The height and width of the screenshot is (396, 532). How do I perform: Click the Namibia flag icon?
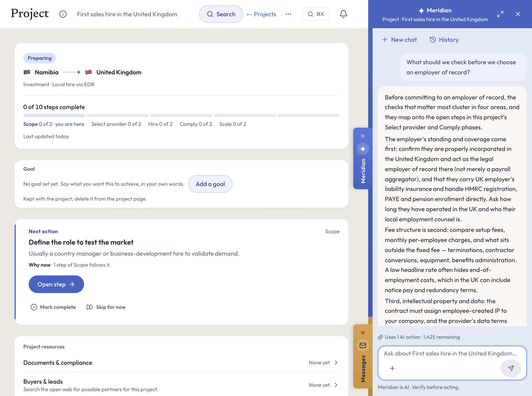tap(27, 72)
